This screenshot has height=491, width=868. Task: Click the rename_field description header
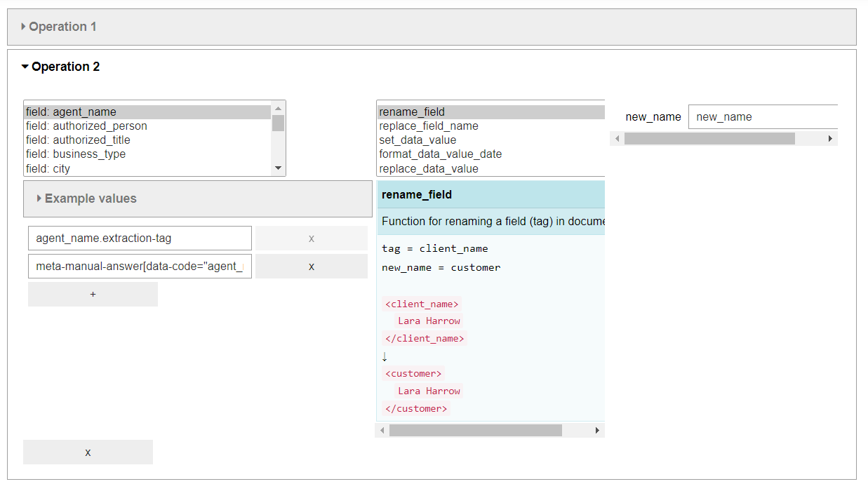[x=490, y=194]
